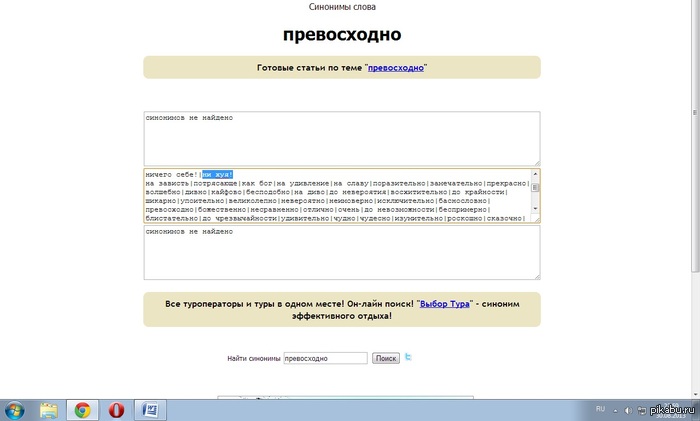The height and width of the screenshot is (421, 700).
Task: Click the synonym 'божественно'
Action: pos(222,210)
